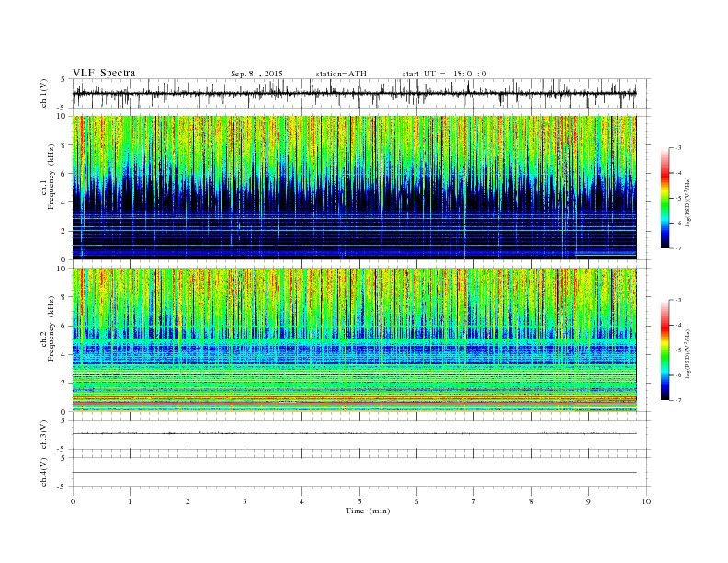Screen dimensions: 728x563
Task: Click the '8' kHz tick on ch.1 spectrogram
Action: tap(64, 145)
